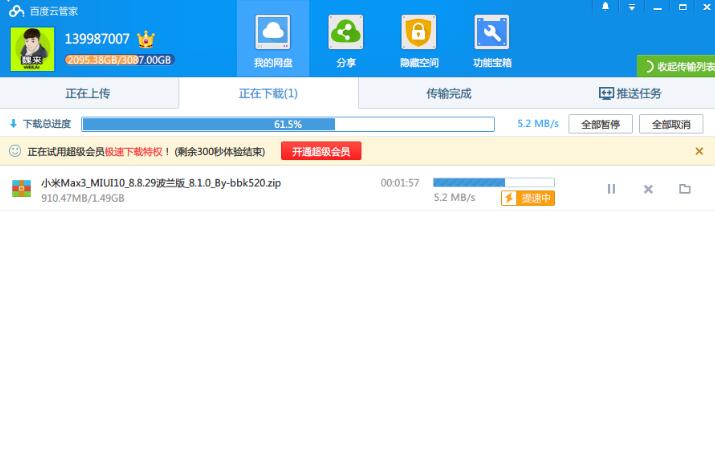Click the red 开通超级会员 button
The width and height of the screenshot is (715, 471).
click(321, 152)
